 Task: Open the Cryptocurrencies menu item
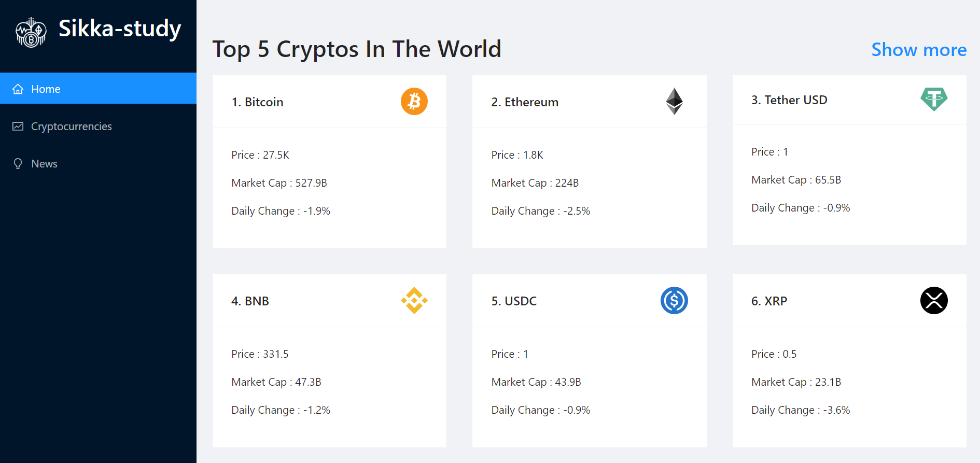tap(98, 127)
